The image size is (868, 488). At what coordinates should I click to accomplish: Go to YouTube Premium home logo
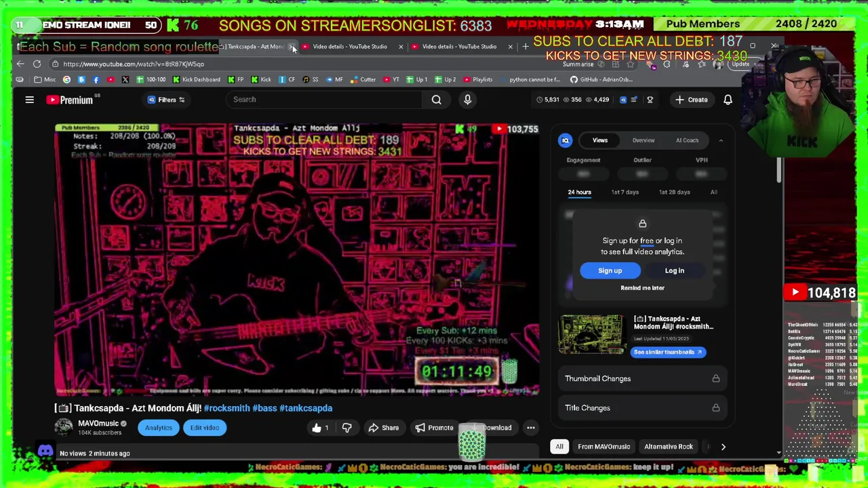coord(70,100)
